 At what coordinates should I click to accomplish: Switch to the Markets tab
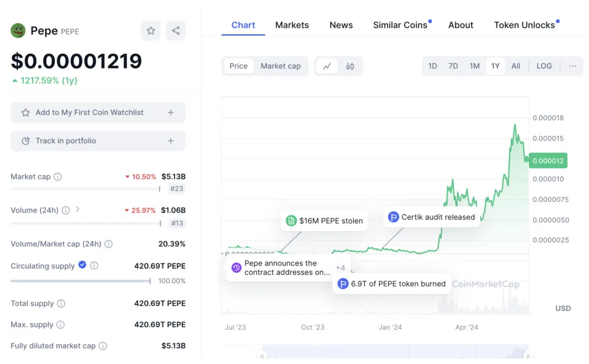click(x=292, y=25)
